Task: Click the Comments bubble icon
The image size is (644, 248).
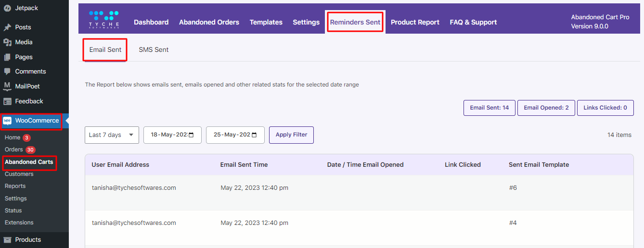Action: [x=7, y=72]
